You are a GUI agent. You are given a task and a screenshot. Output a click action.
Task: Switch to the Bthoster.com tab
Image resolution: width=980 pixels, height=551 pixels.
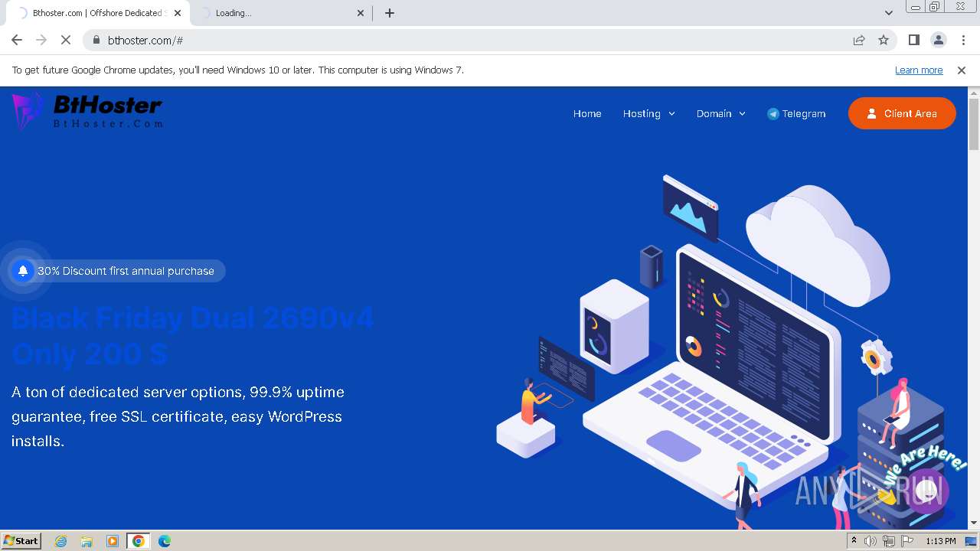96,13
